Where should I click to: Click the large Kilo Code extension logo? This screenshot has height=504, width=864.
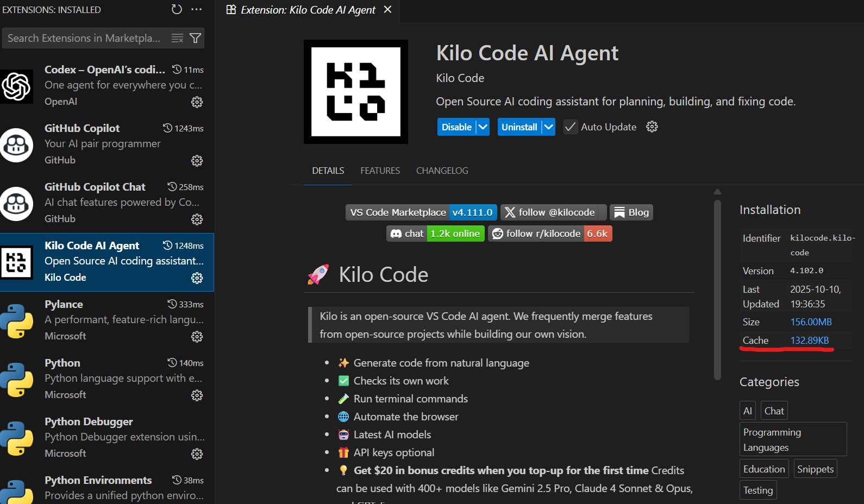point(356,92)
